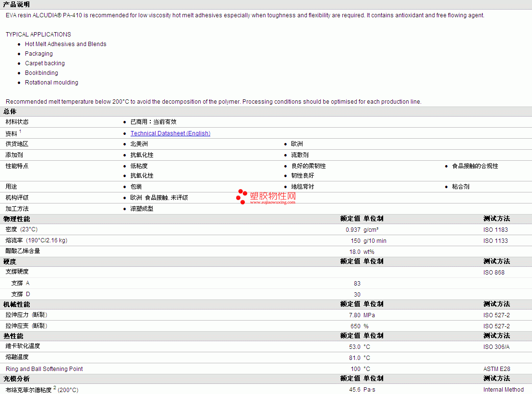532x394 pixels.
Task: Pick the 'Bookbinding' bullet item
Action: coord(41,73)
